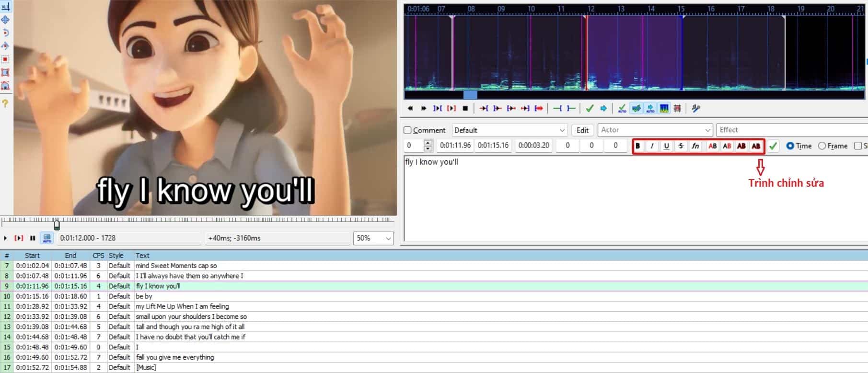Go to previous line in audio toolbar
Screen dimensions: 868x373
coord(410,109)
